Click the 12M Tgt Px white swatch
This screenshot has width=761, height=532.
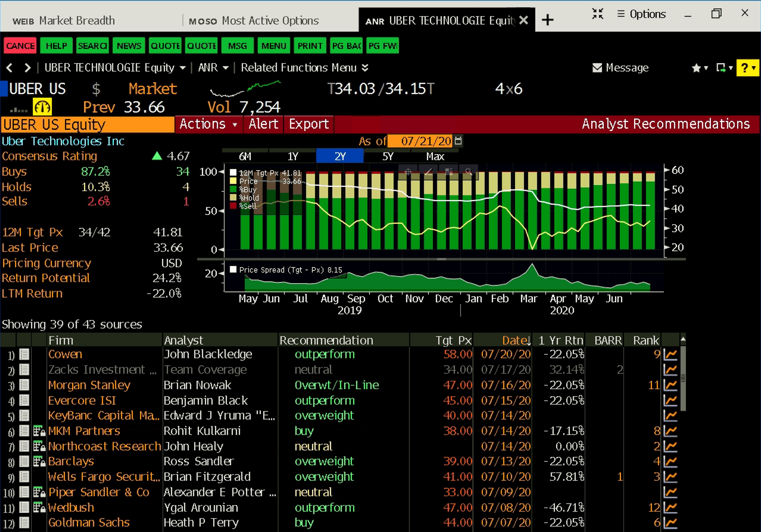(x=233, y=173)
